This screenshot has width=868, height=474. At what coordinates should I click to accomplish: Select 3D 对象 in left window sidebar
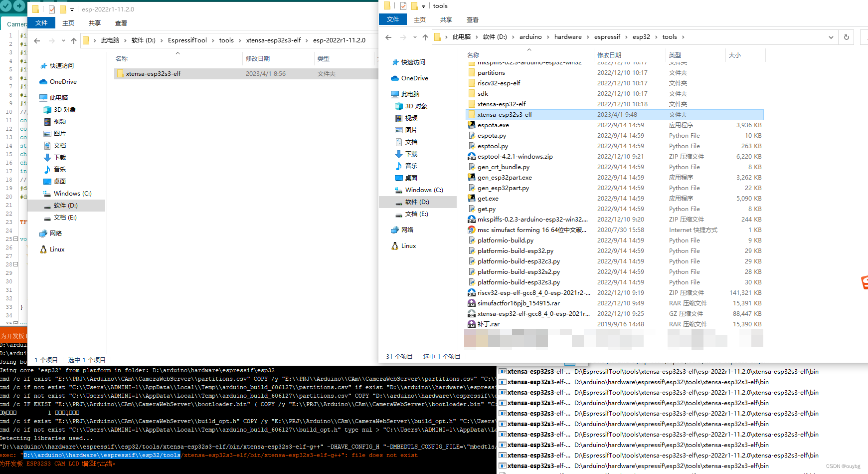point(65,110)
